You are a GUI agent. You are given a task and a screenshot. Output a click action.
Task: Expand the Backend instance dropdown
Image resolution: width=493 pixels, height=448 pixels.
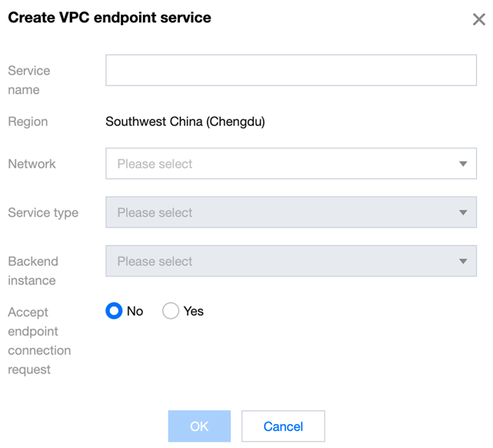tap(291, 261)
